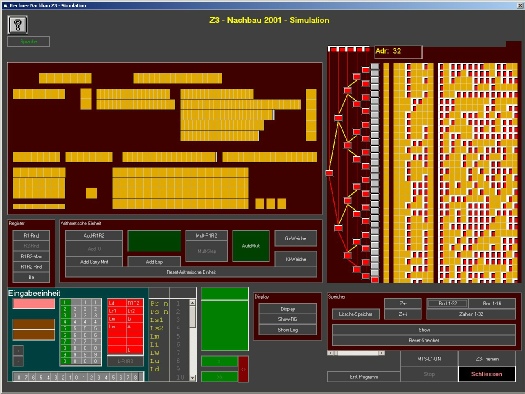Click the instruction list's up scroll arrow
The width and height of the screenshot is (525, 394).
[x=193, y=303]
